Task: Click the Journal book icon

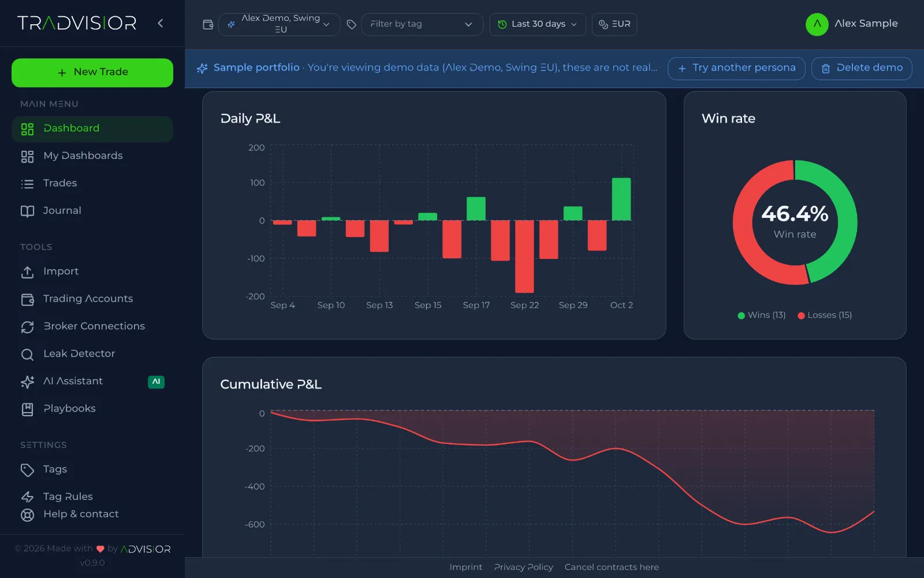Action: point(27,212)
